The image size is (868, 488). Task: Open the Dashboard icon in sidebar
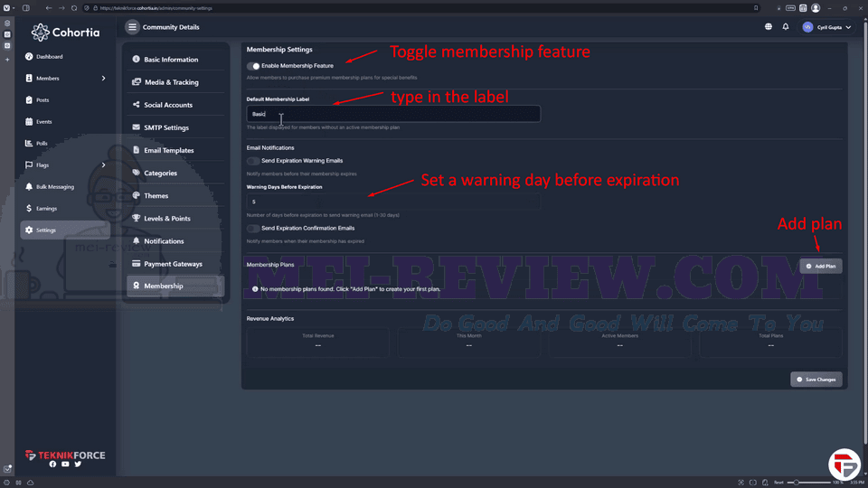click(29, 56)
